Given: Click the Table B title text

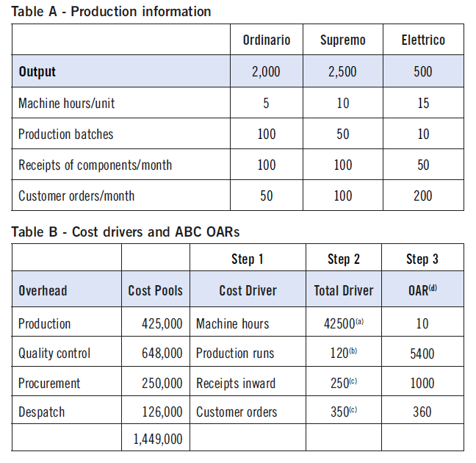Looking at the screenshot, I should pos(126,232).
